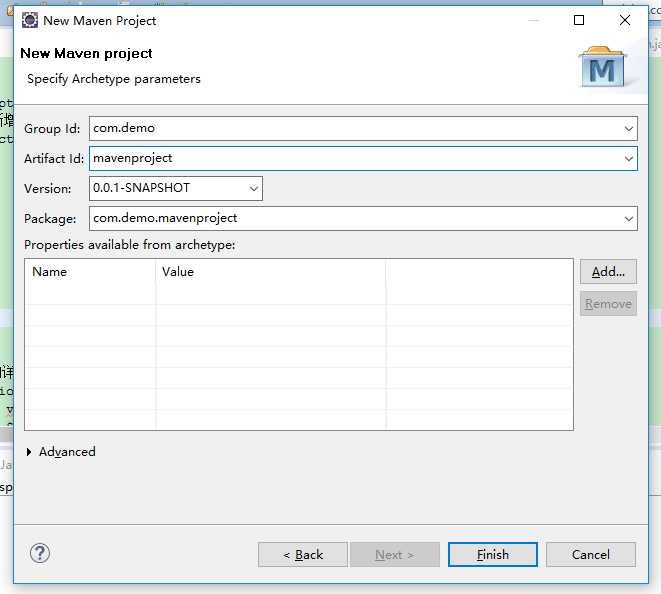Screen dimensions: 661x594
Task: Close the New Maven Project dialog
Action: (625, 20)
